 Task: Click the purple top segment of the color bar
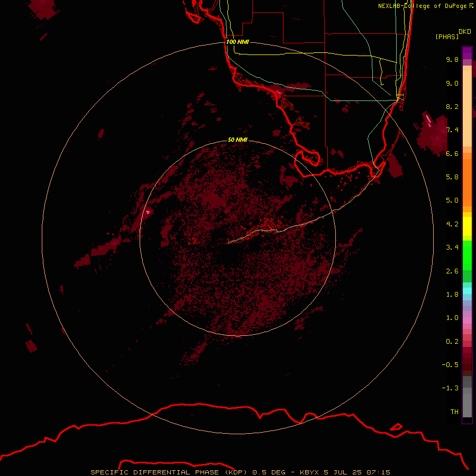pos(467,53)
